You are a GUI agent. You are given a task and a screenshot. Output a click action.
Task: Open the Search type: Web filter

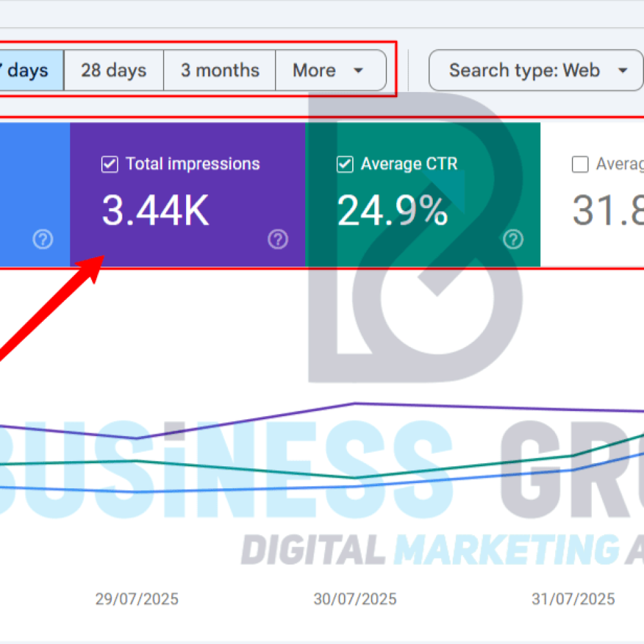click(536, 70)
